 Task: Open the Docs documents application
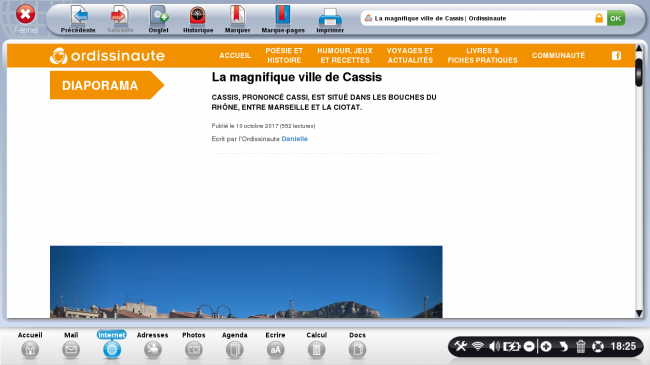(357, 345)
